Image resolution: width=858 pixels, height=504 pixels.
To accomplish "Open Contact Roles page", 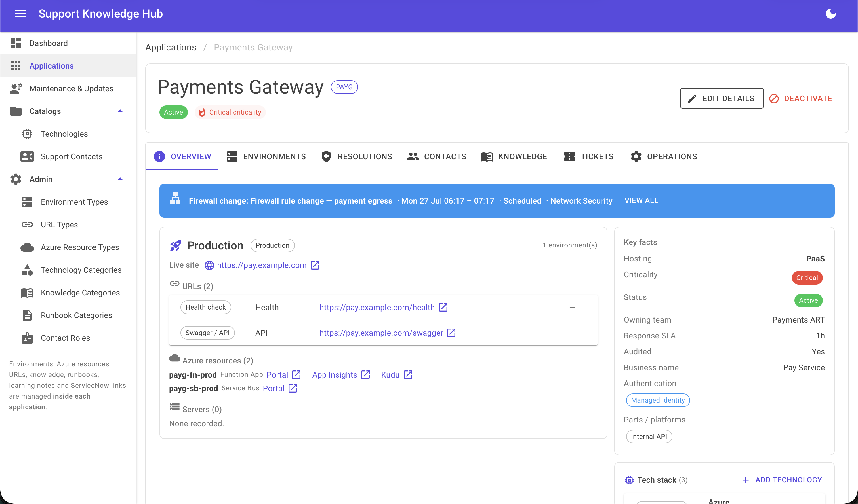I will (x=68, y=338).
